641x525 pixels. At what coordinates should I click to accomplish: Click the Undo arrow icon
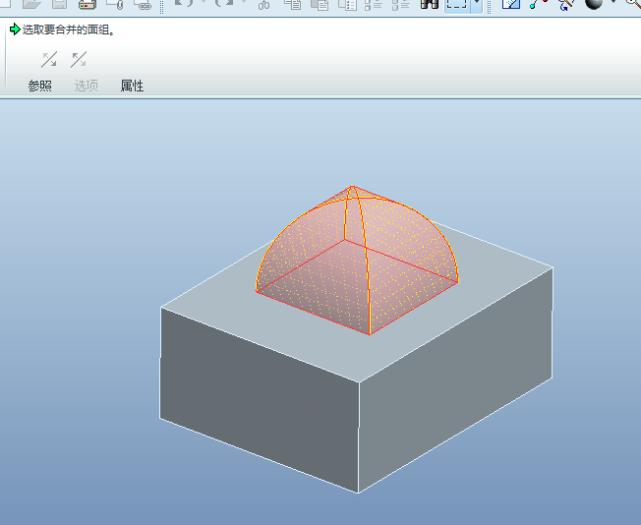184,4
